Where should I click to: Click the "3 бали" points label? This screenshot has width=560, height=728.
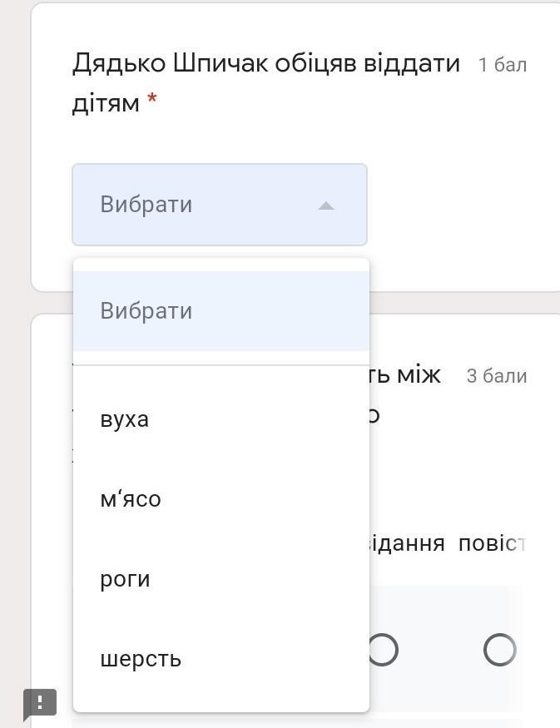coord(497,375)
